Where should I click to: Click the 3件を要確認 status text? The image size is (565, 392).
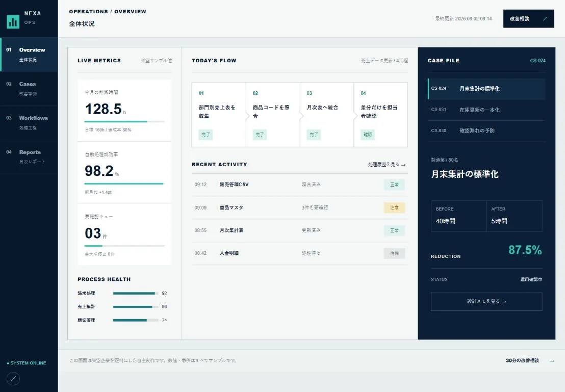click(x=315, y=208)
